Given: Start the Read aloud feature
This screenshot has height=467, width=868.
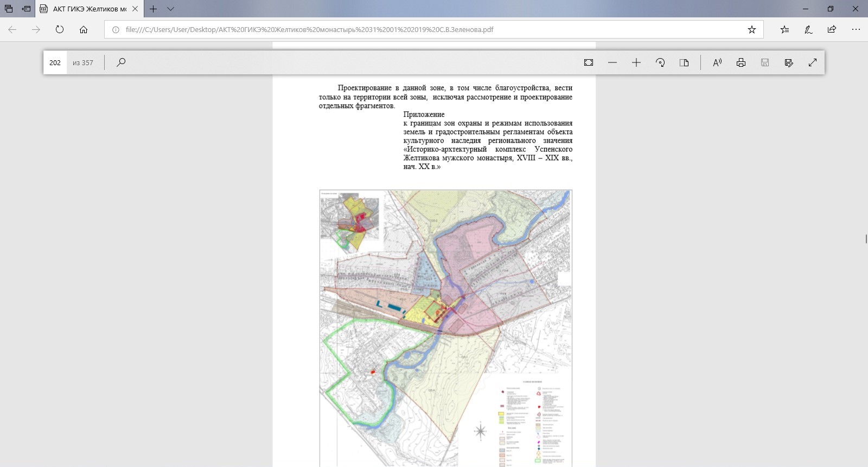Looking at the screenshot, I should coord(717,62).
